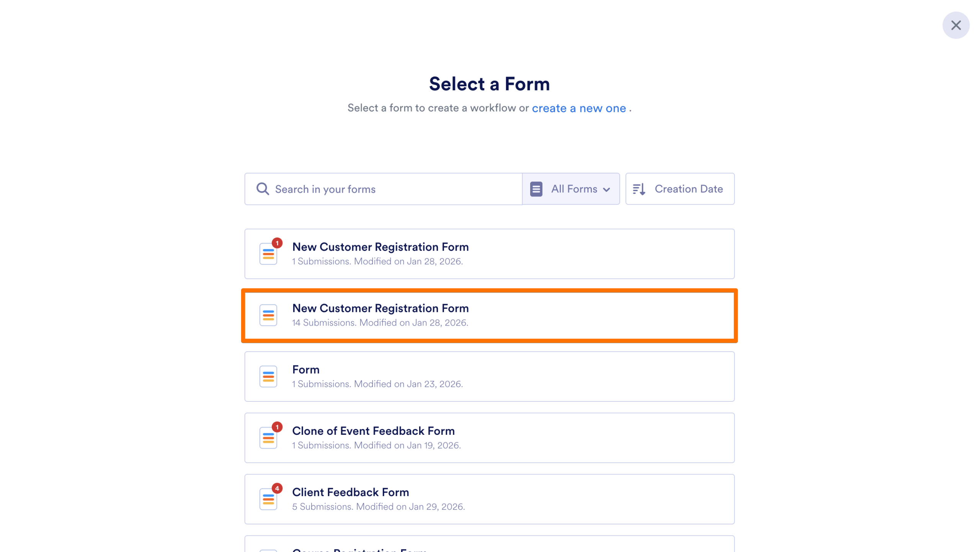Viewport: 980px width, 552px height.
Task: Click the form icon next to Clone of Event Feedback Form
Action: pyautogui.click(x=268, y=437)
